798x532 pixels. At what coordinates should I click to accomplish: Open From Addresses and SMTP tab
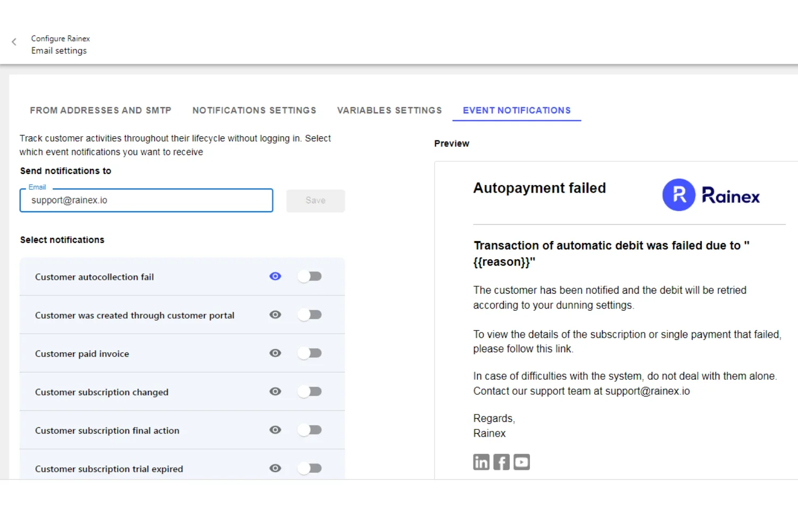(101, 110)
